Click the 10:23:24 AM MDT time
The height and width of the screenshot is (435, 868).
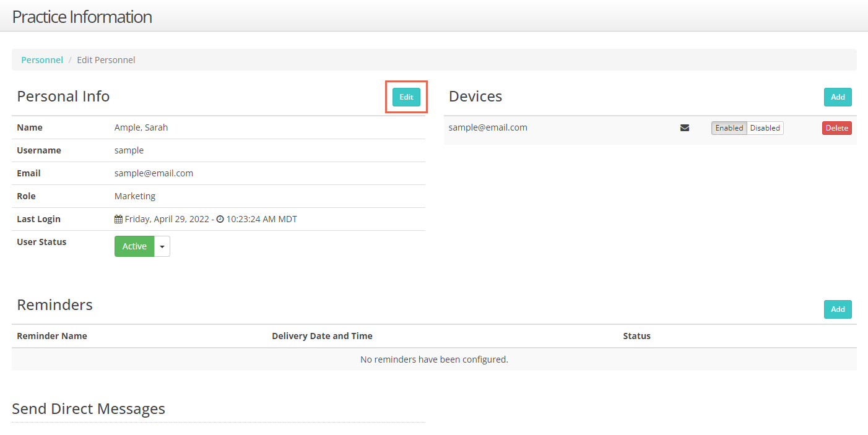261,219
